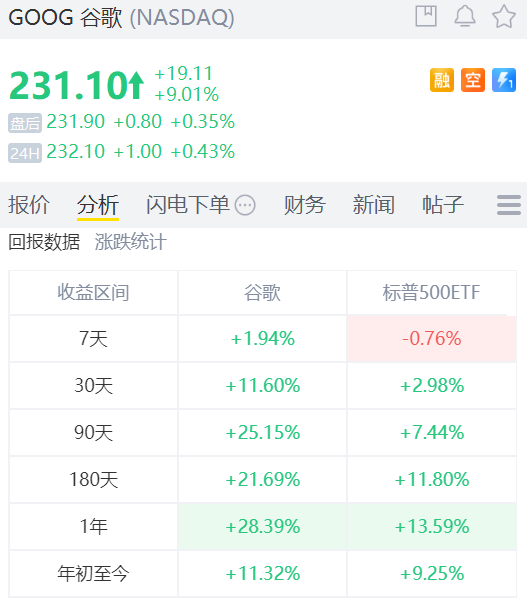Viewport: 527px width, 601px height.
Task: Click Google's 30-day return +11.60%
Action: click(x=263, y=386)
